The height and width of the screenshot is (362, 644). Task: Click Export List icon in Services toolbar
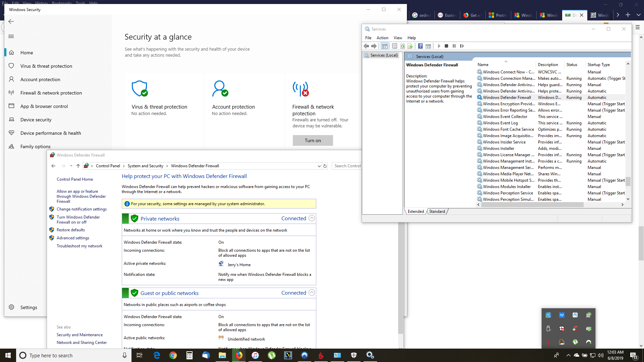[410, 46]
